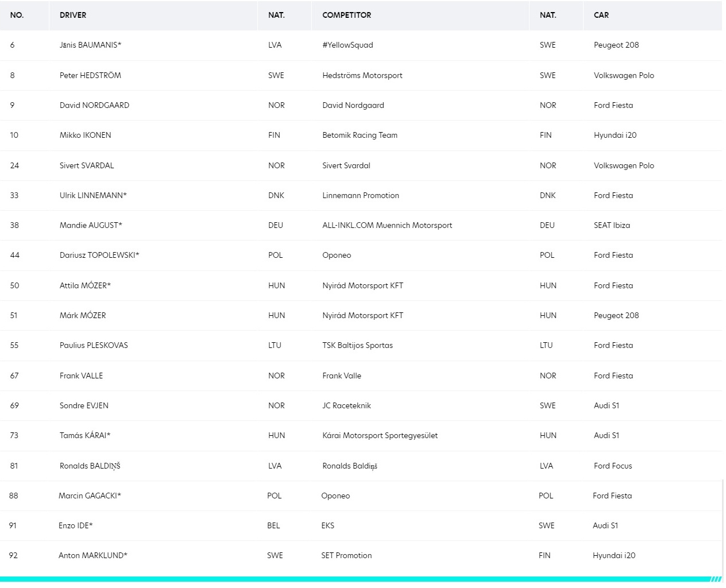This screenshot has height=588, width=726.
Task: Click JC Raceteknik competitor name
Action: pos(346,405)
